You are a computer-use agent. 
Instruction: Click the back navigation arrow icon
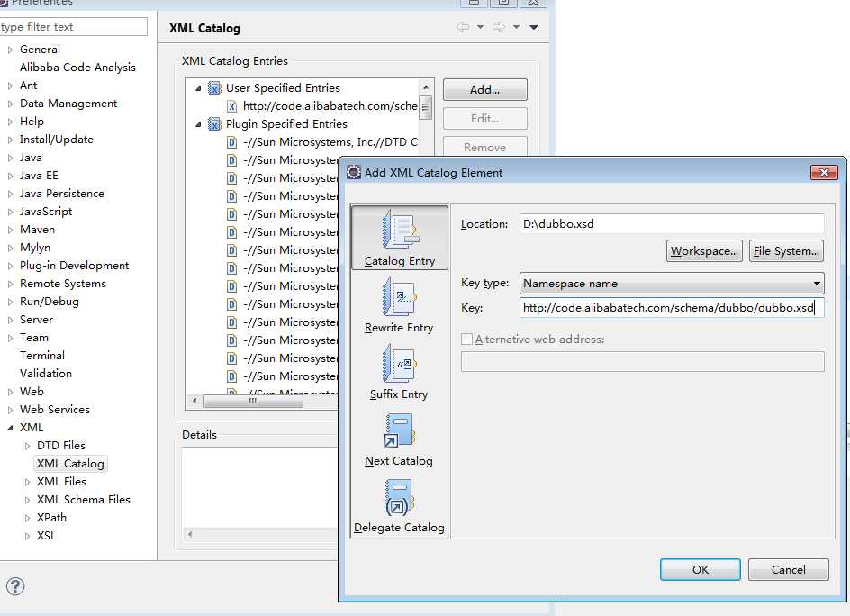pyautogui.click(x=463, y=27)
